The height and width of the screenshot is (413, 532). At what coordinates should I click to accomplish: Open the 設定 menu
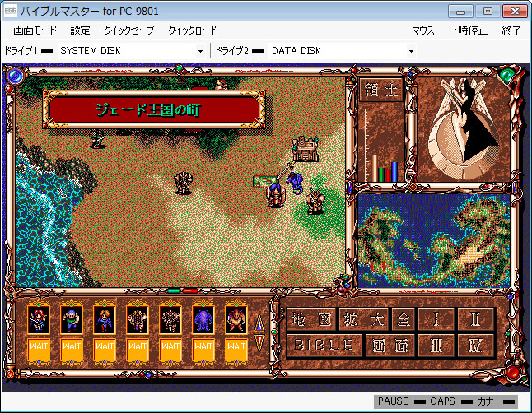click(80, 30)
